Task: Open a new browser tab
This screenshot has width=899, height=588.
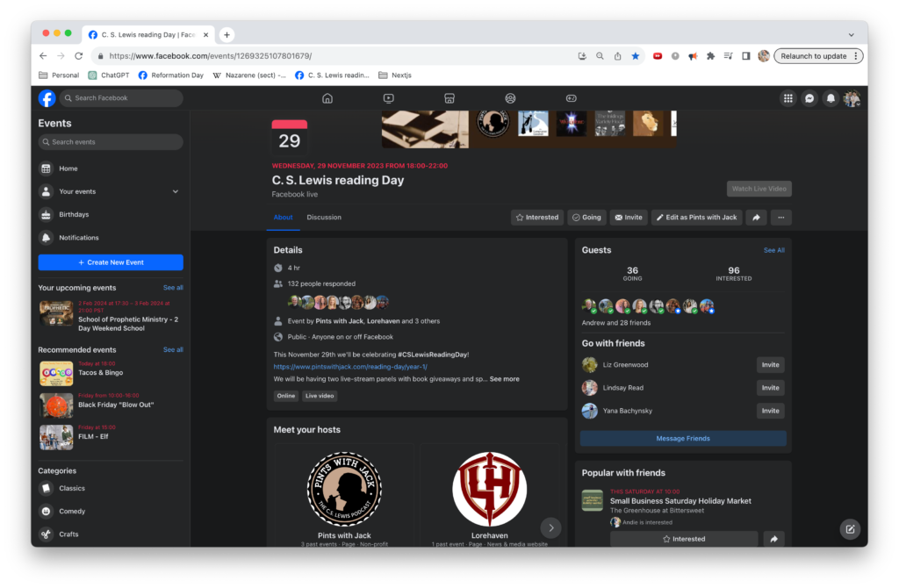Action: pyautogui.click(x=227, y=35)
